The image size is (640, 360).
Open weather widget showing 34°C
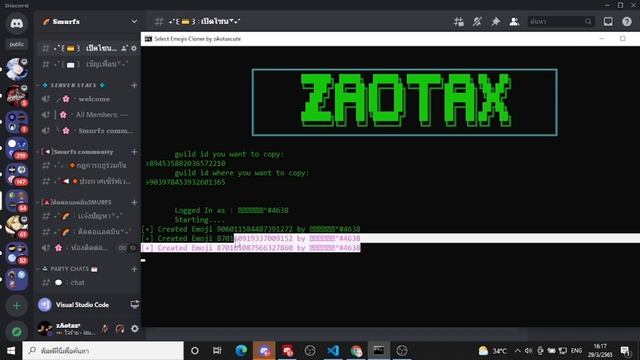point(493,351)
